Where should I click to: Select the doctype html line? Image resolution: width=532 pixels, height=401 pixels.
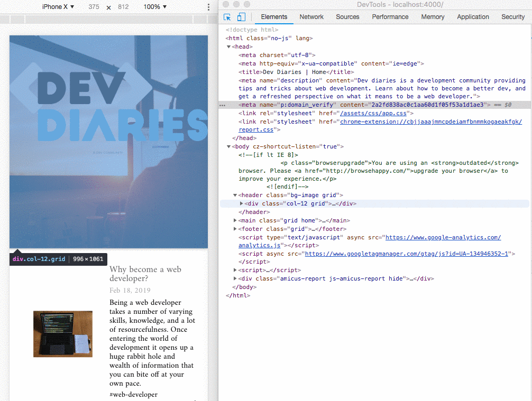(252, 30)
